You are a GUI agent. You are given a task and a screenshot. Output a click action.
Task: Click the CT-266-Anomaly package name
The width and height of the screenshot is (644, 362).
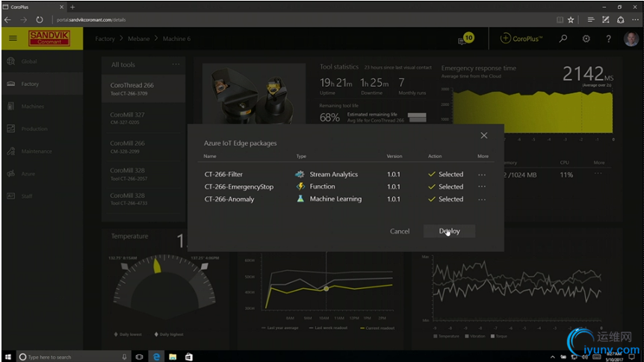tap(229, 199)
